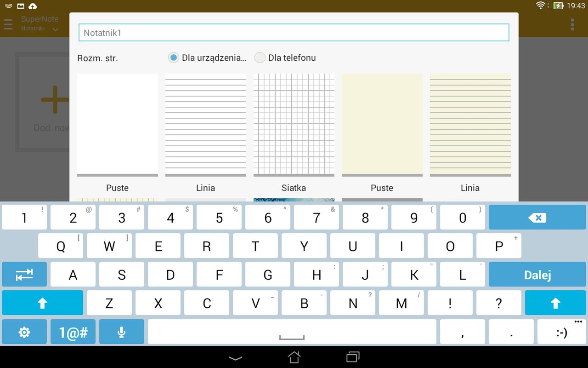The width and height of the screenshot is (588, 368).
Task: Tap the period key
Action: coord(511,332)
